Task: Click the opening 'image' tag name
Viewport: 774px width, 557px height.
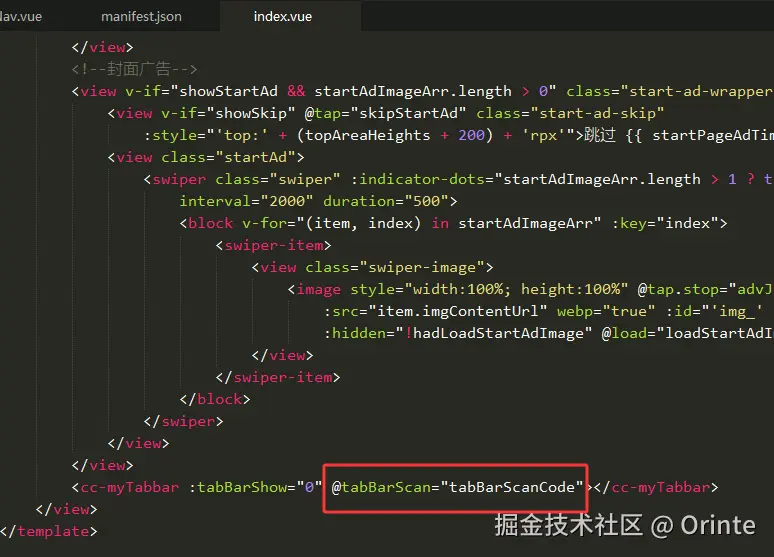Action: coord(318,289)
